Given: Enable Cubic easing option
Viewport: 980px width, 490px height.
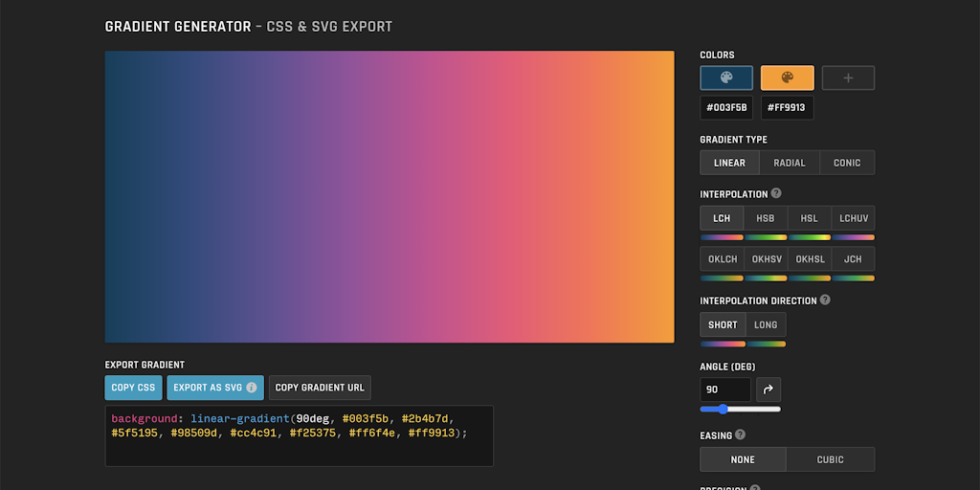Looking at the screenshot, I should [x=830, y=459].
